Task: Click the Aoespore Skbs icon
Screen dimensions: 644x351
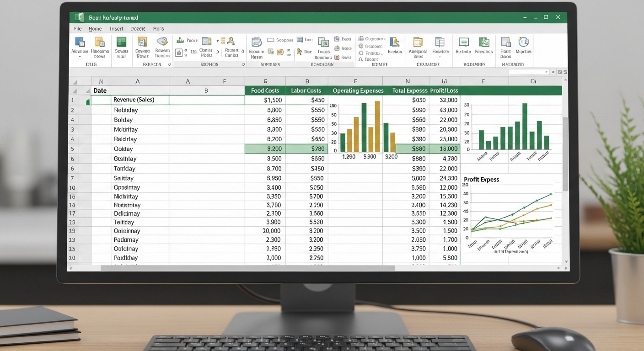Action: click(418, 43)
